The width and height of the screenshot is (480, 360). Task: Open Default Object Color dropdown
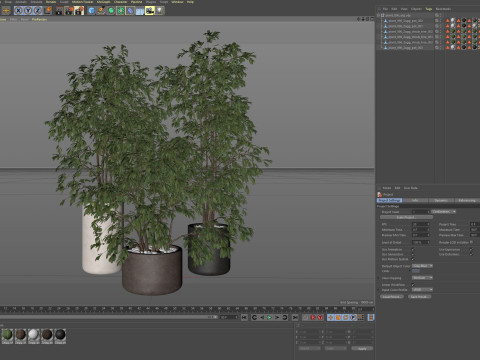click(422, 266)
